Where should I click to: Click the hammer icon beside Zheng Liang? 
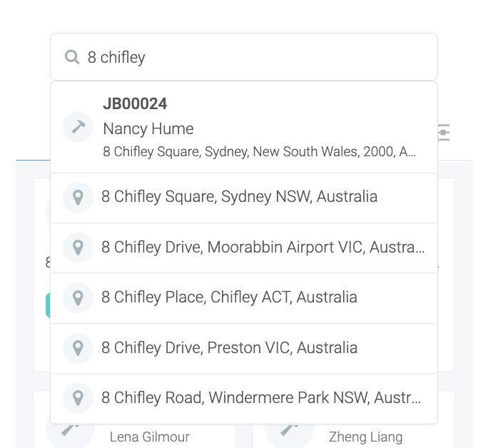click(289, 429)
